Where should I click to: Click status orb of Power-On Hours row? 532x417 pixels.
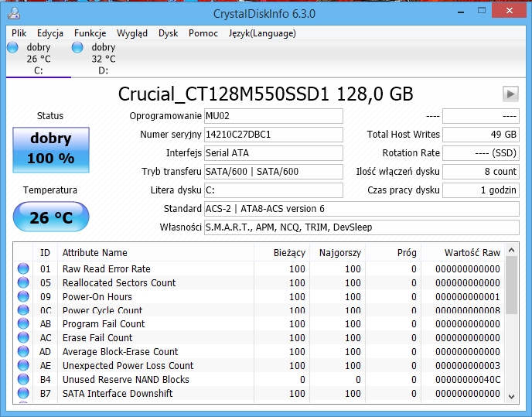23,296
